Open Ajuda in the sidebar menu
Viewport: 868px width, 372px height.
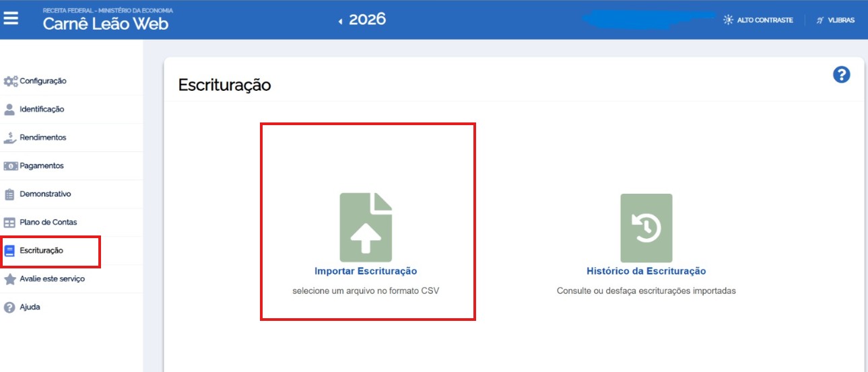(30, 307)
